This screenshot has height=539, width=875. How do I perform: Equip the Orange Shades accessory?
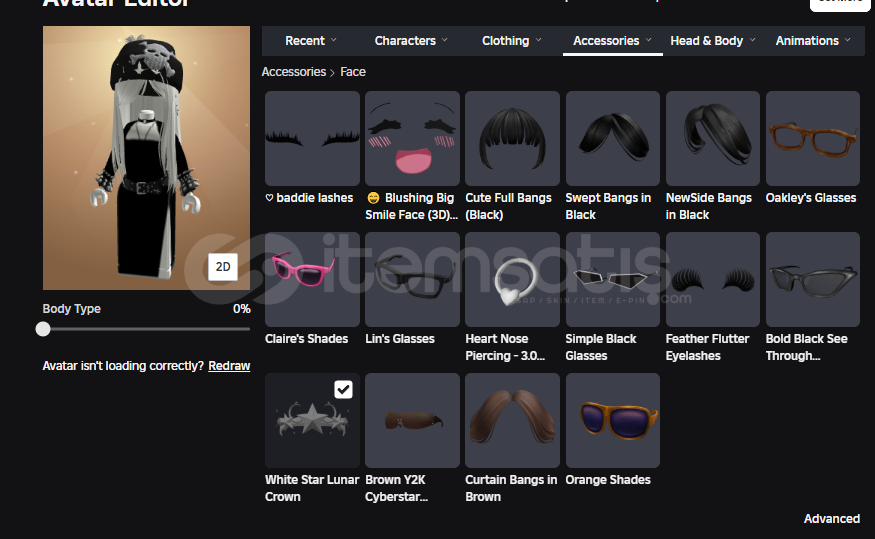(613, 421)
